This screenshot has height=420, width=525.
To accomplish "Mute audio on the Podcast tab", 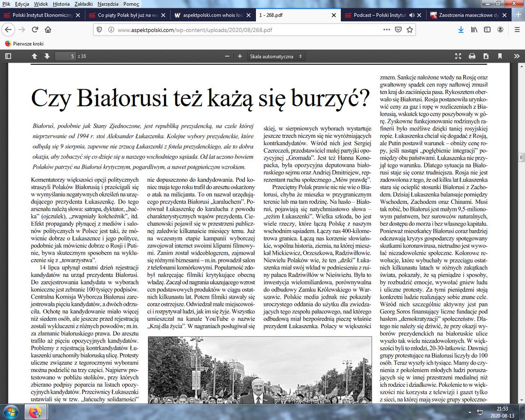I will [x=411, y=15].
